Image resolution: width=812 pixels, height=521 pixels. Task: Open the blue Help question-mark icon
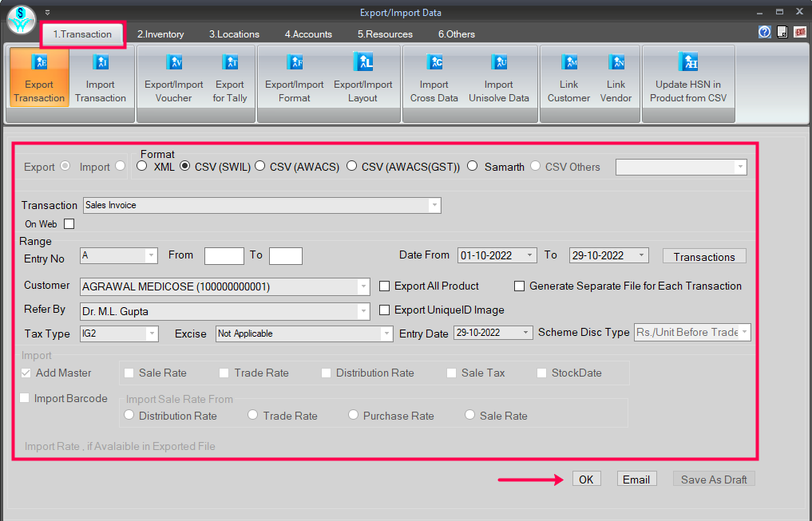(x=764, y=32)
